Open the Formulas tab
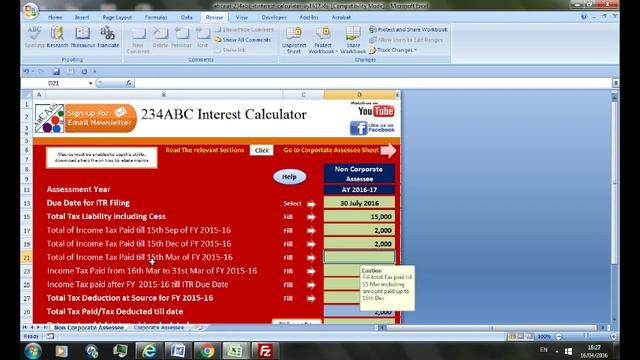Screen dimensions: 640x360 156,18
